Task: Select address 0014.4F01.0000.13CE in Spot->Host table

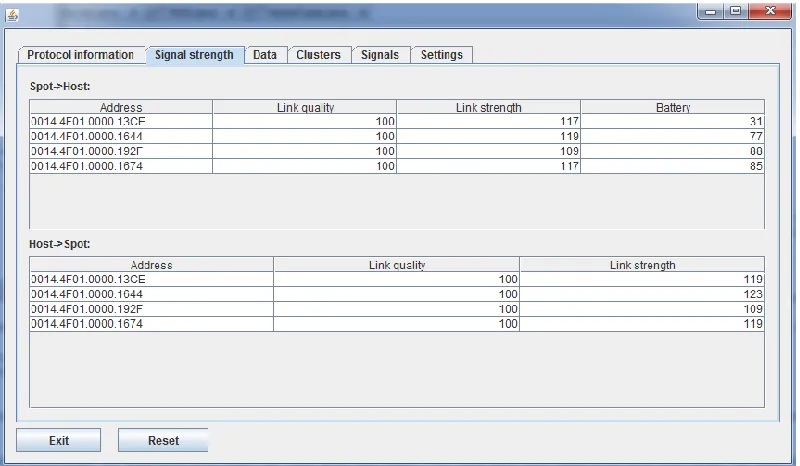Action: click(121, 121)
